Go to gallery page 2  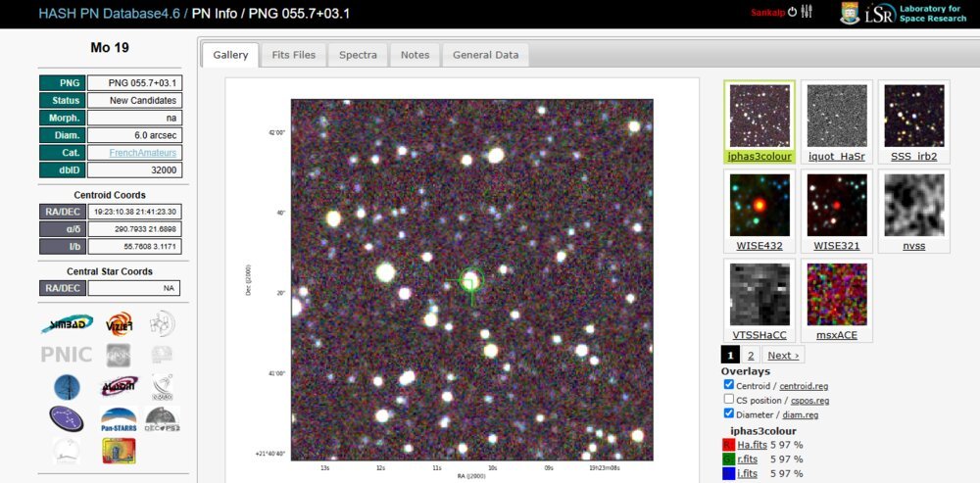(751, 355)
